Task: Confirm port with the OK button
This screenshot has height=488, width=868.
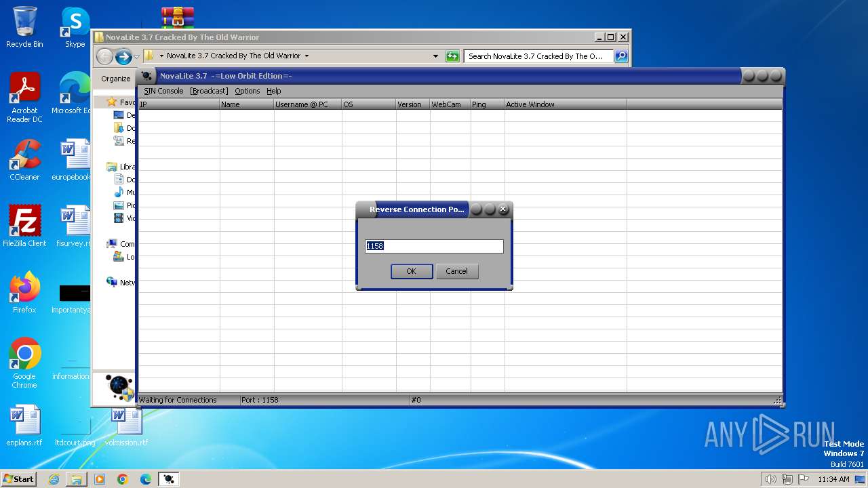Action: pos(412,271)
